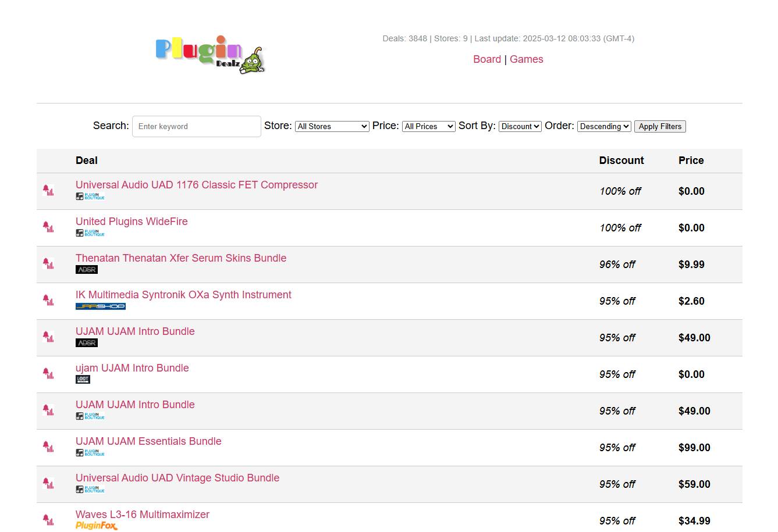Open Universal Audio UAD 1176 Classic FET Compressor deal
The height and width of the screenshot is (532, 778).
click(197, 185)
